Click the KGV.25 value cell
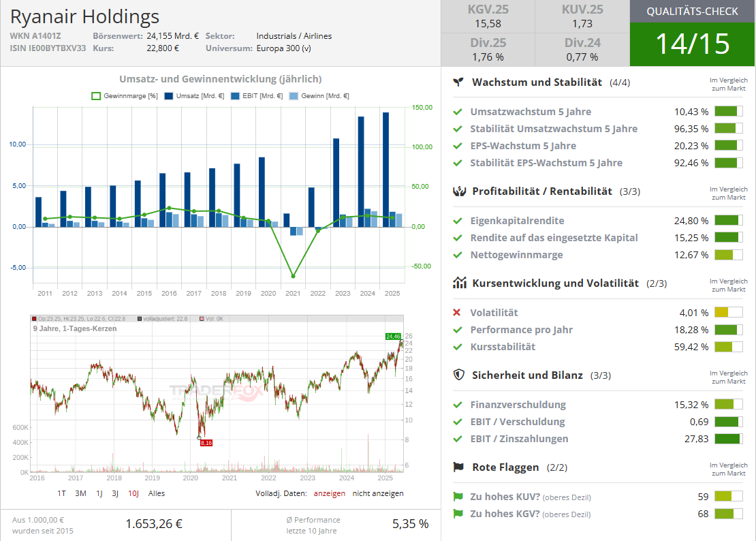756x541 pixels. 488,16
